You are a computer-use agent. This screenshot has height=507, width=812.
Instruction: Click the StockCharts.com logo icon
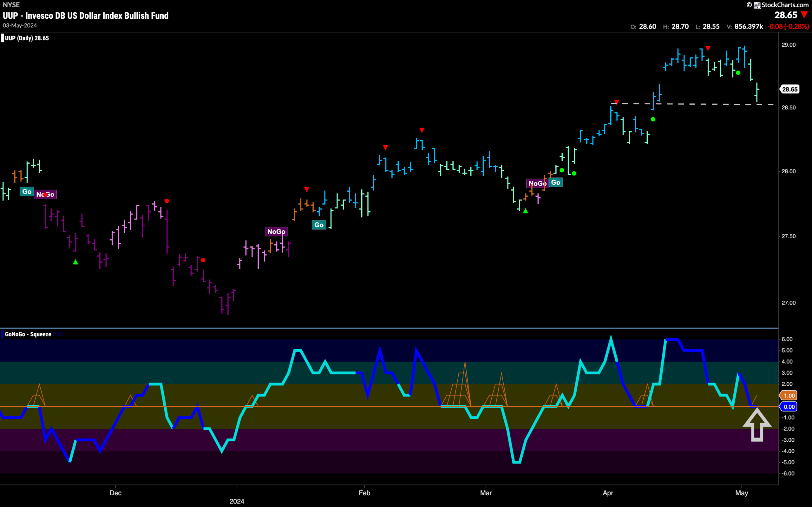click(757, 5)
